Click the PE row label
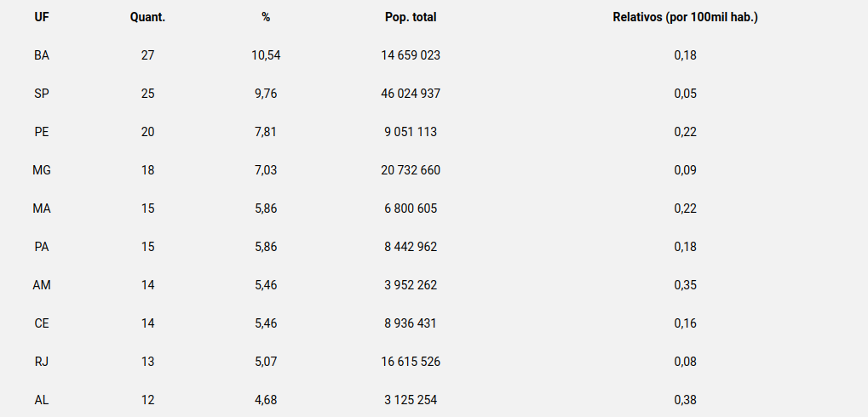Viewport: 868px width, 417px height. point(41,132)
